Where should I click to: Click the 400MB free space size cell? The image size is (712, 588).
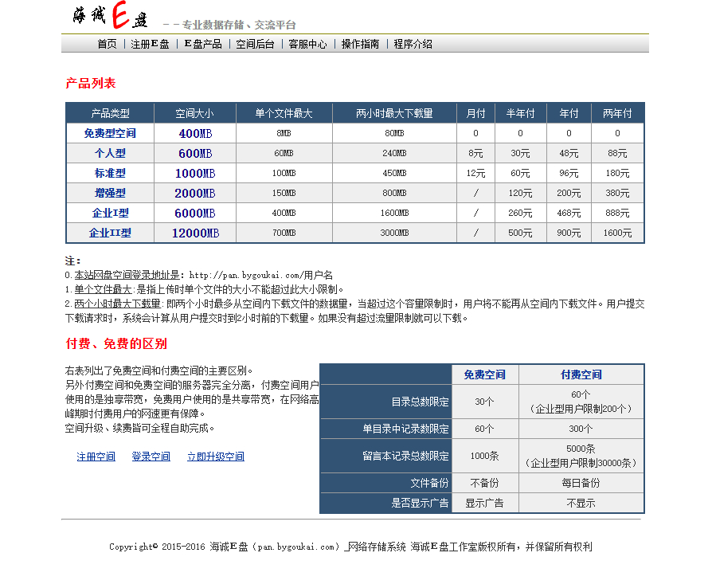[194, 133]
